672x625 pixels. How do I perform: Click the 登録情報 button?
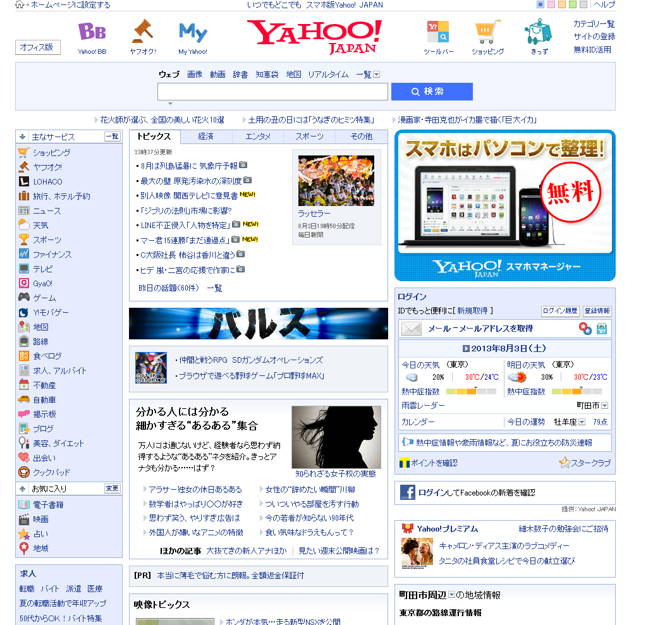coord(597,311)
